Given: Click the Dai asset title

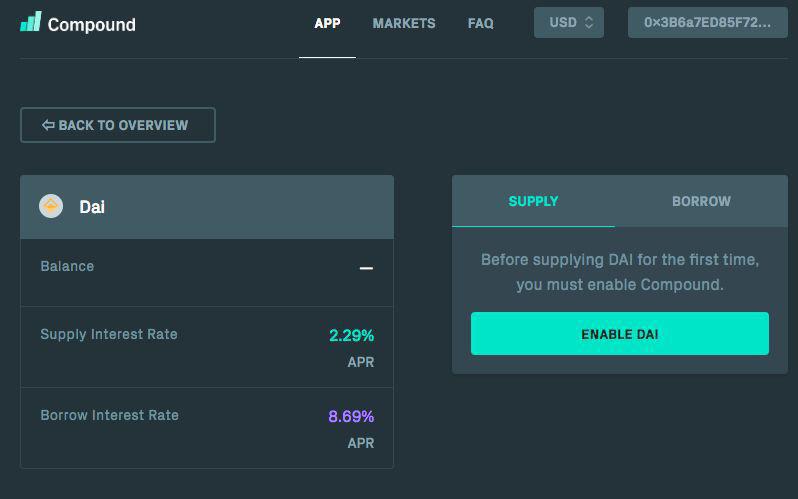Looking at the screenshot, I should point(92,207).
